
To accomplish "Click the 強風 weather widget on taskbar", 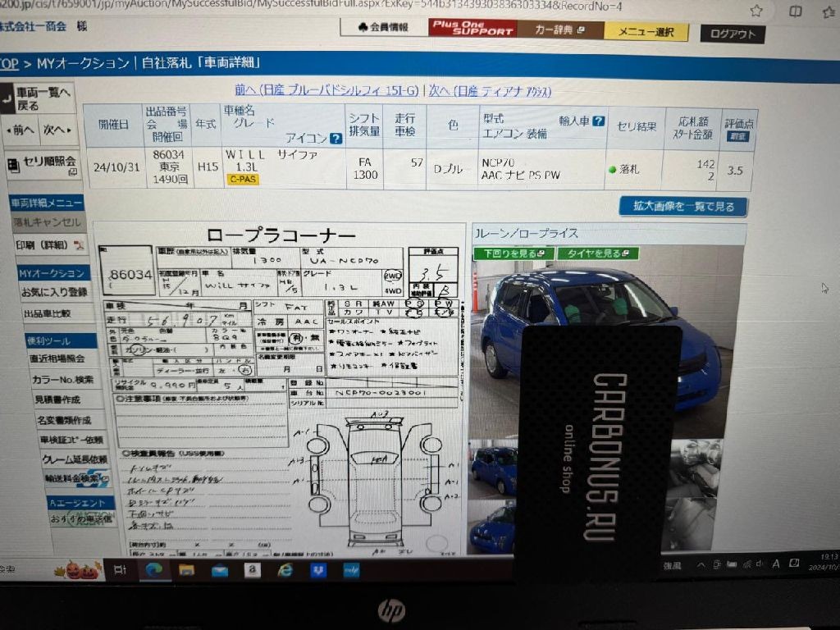I will (x=672, y=566).
